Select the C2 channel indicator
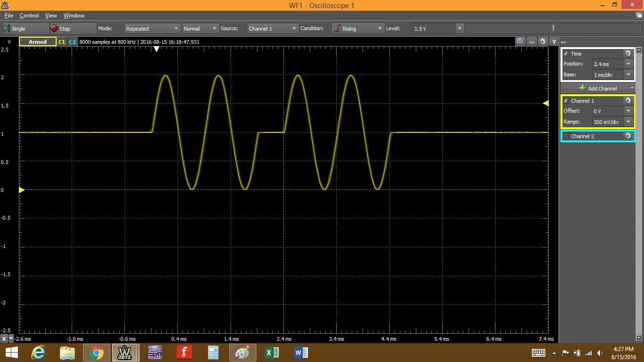The height and width of the screenshot is (362, 644). click(x=72, y=42)
